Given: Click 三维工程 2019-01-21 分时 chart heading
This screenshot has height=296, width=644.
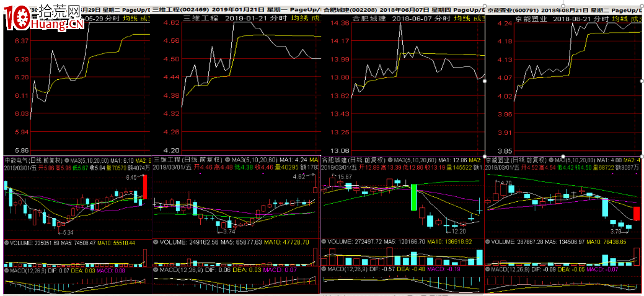Looking at the screenshot, I should [x=236, y=18].
